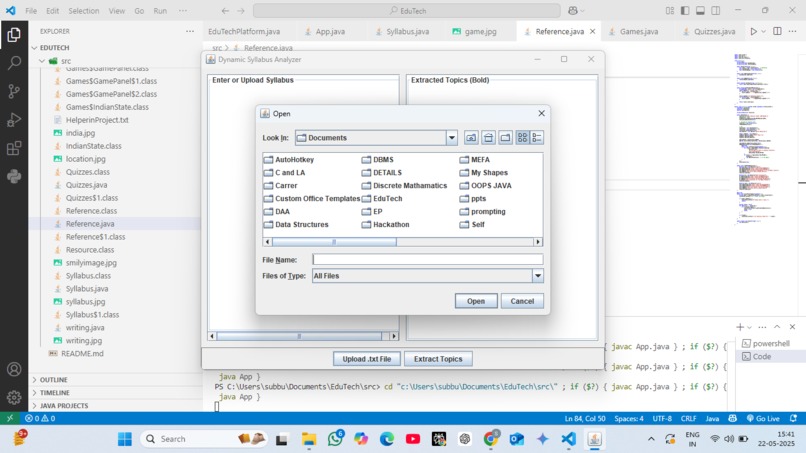This screenshot has height=453, width=806.
Task: Open Customize Layout in title bar
Action: coord(669,10)
